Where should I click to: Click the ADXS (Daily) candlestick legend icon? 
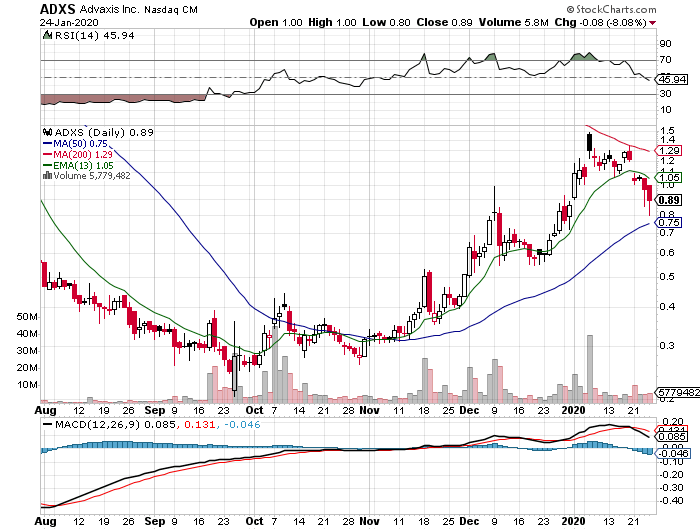(x=46, y=131)
